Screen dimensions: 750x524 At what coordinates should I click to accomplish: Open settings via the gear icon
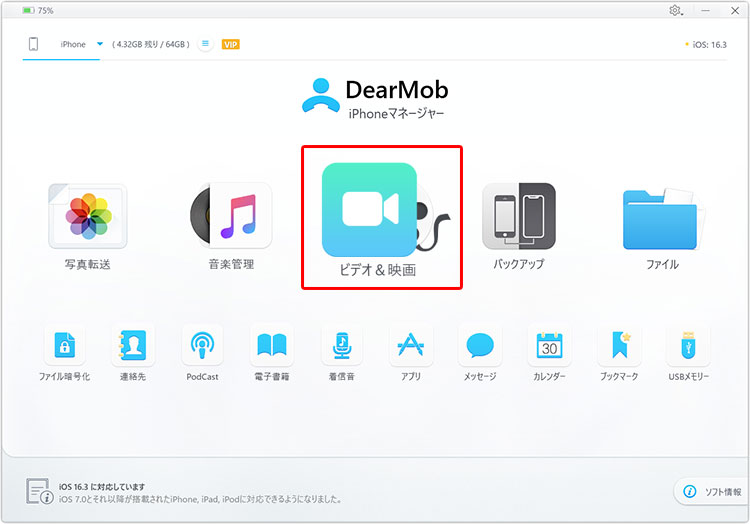point(675,11)
